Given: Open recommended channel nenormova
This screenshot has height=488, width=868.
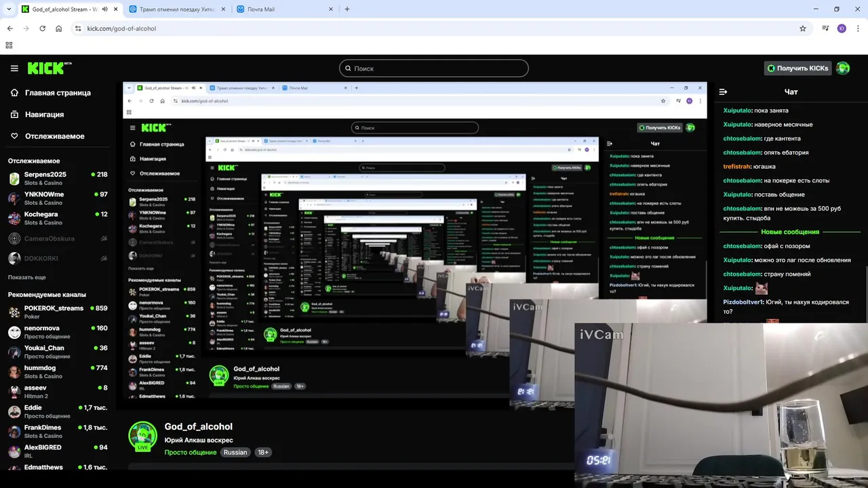Looking at the screenshot, I should (58, 332).
